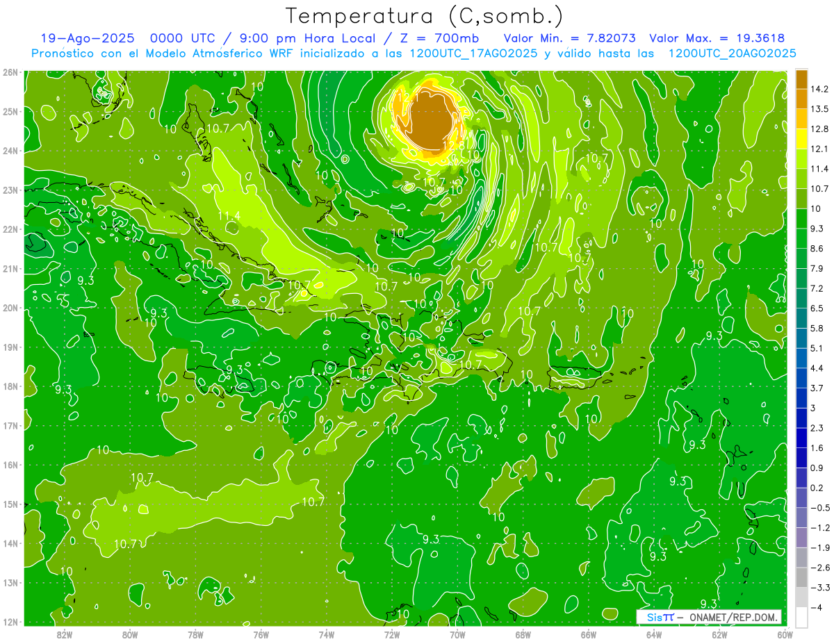The image size is (834, 644).
Task: Click the 12N latitude axis label
Action: [10, 622]
